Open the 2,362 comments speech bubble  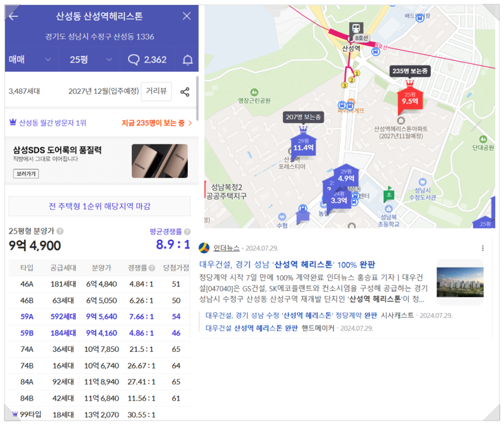click(x=147, y=59)
